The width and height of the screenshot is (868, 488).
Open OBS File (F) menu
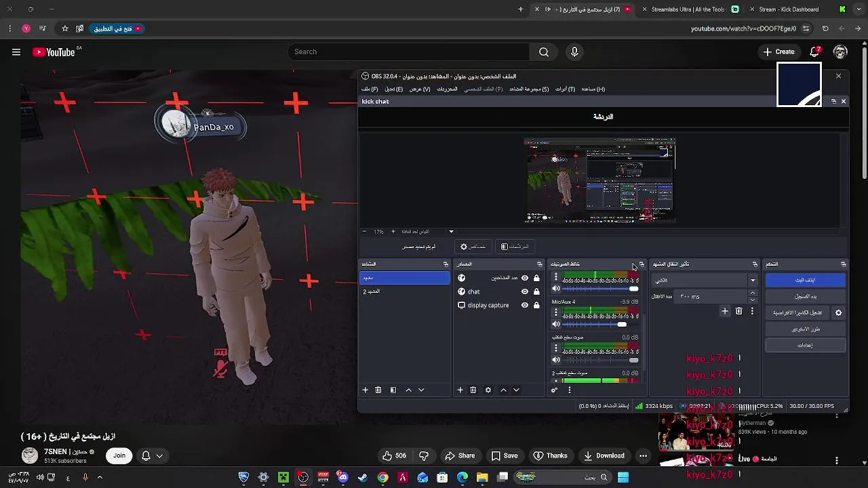point(370,89)
